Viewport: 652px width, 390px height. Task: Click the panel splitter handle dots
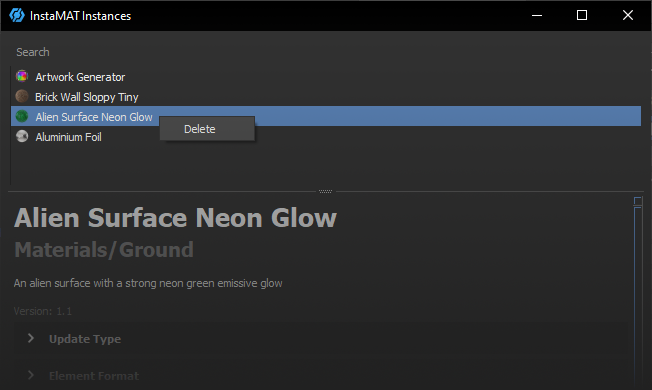click(326, 191)
